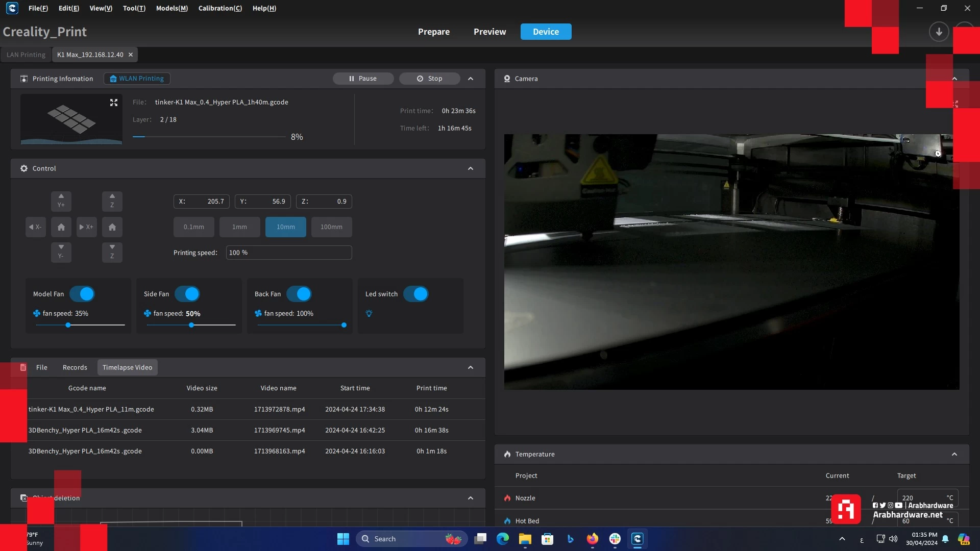Expand the model preview to fullscreen
Screen dimensions: 980x551
(114, 103)
